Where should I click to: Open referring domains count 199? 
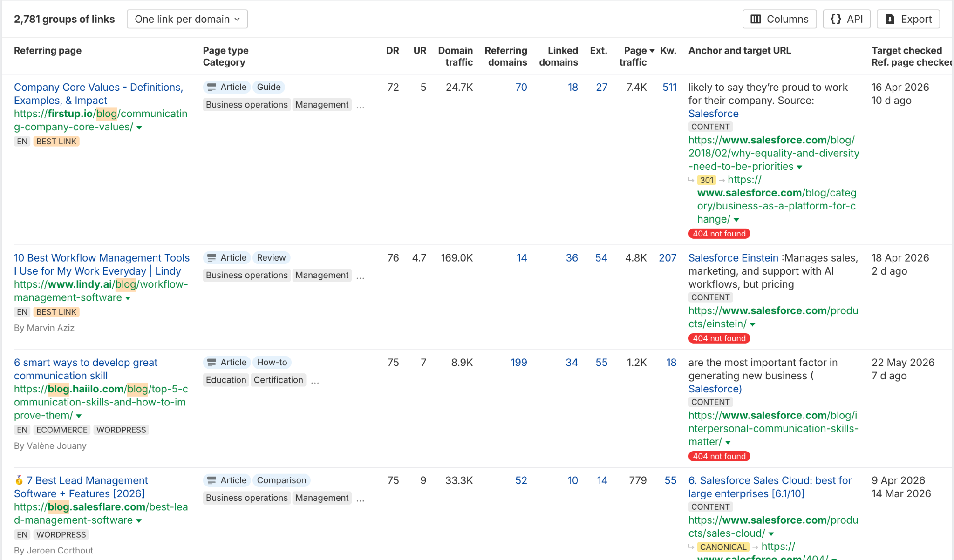[518, 362]
